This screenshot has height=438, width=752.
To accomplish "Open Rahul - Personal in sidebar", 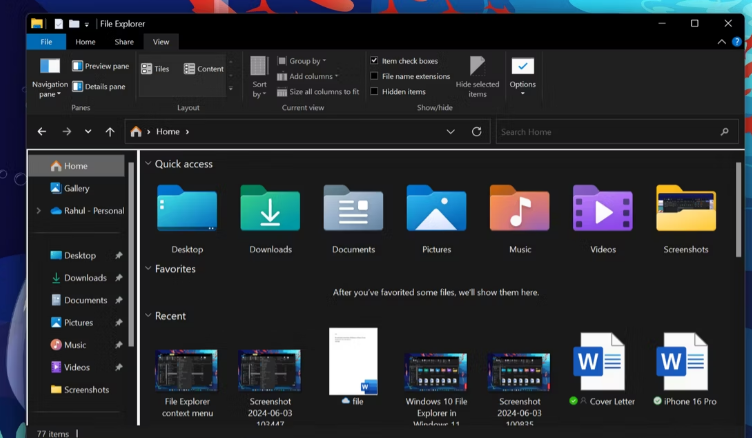I will pyautogui.click(x=87, y=211).
